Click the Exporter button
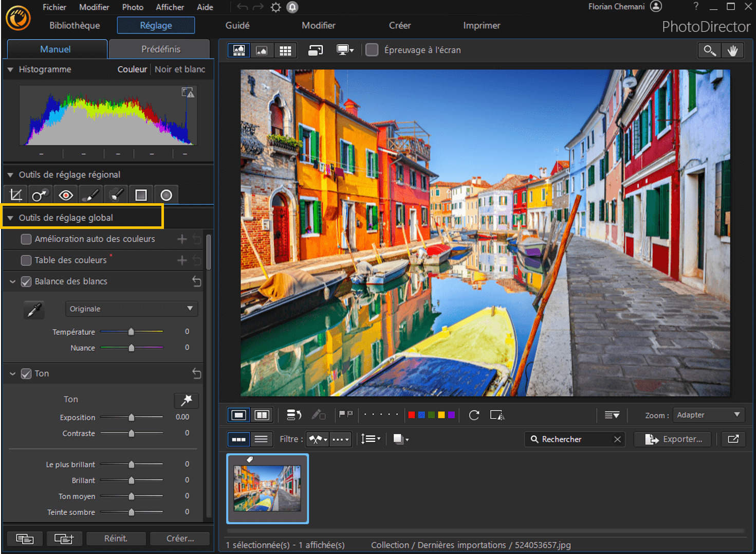 [673, 439]
